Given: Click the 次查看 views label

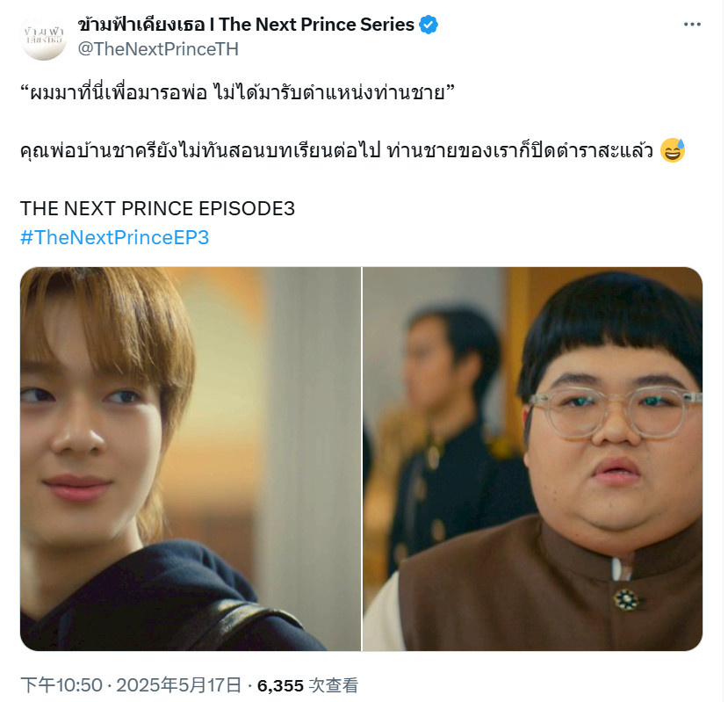Looking at the screenshot, I should [x=335, y=685].
